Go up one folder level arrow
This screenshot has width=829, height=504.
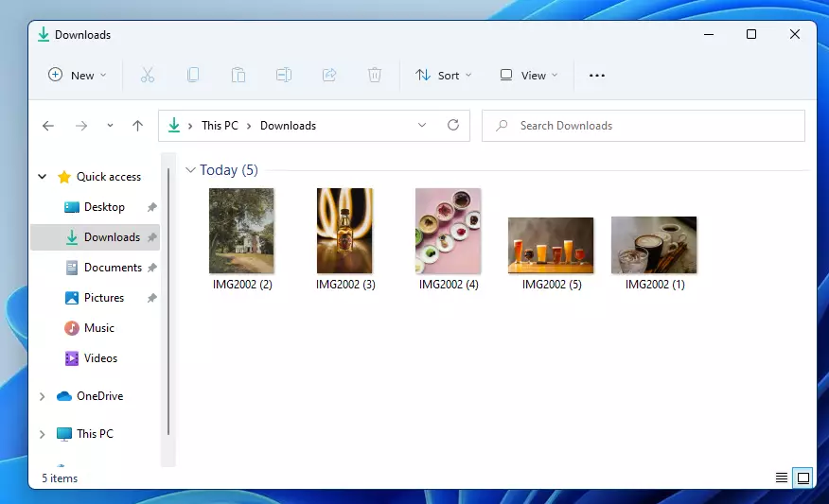coord(137,126)
